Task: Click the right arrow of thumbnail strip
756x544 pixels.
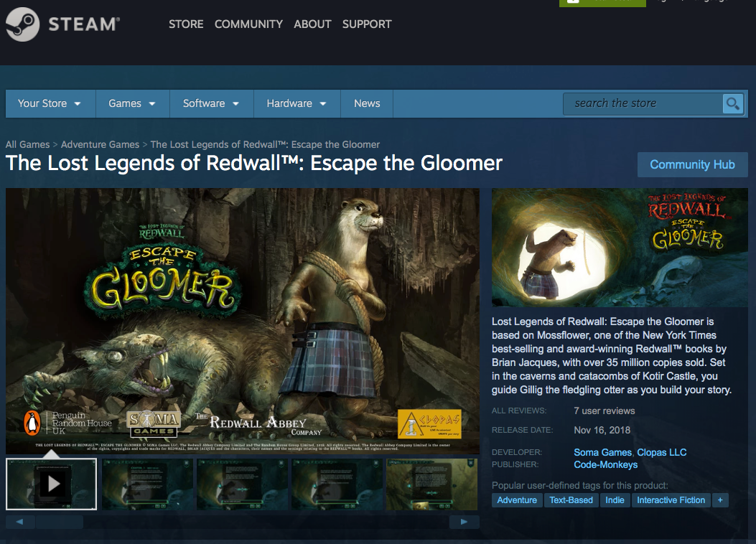Action: 464,522
